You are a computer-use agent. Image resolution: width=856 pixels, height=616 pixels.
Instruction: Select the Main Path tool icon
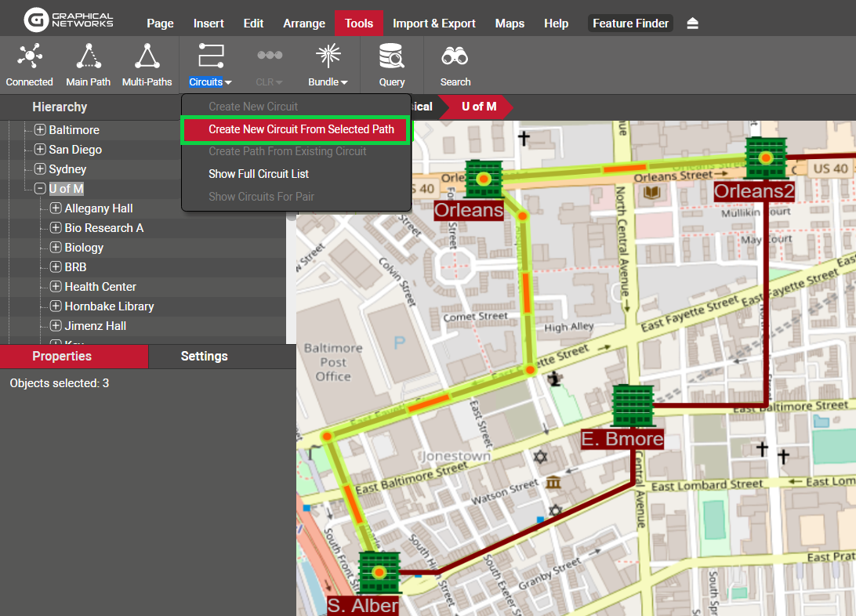(x=88, y=57)
